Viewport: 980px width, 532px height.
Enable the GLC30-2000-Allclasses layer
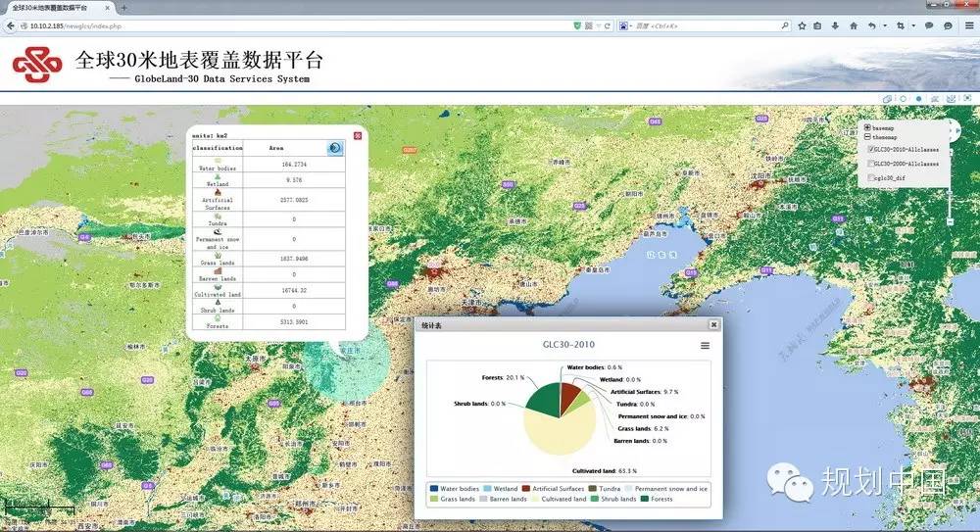[x=871, y=164]
